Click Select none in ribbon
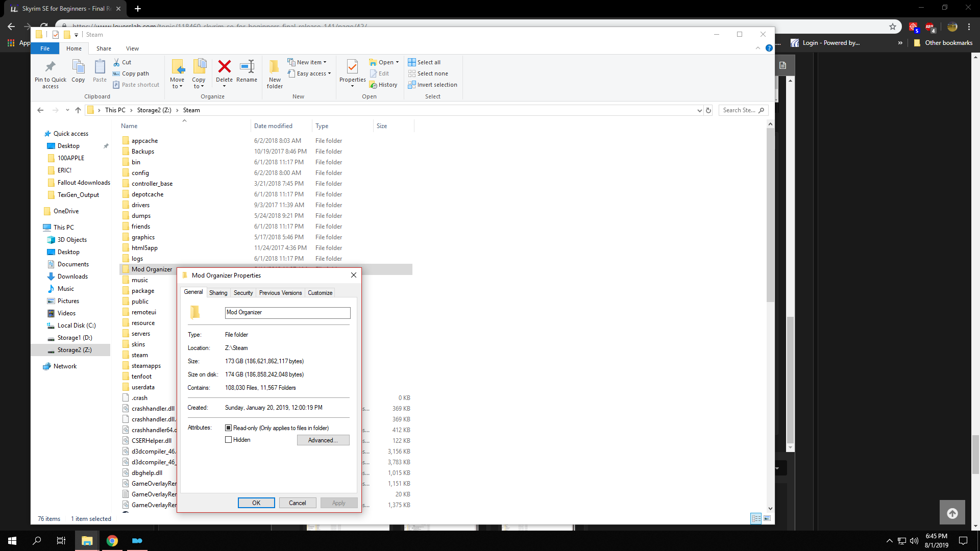 [428, 73]
